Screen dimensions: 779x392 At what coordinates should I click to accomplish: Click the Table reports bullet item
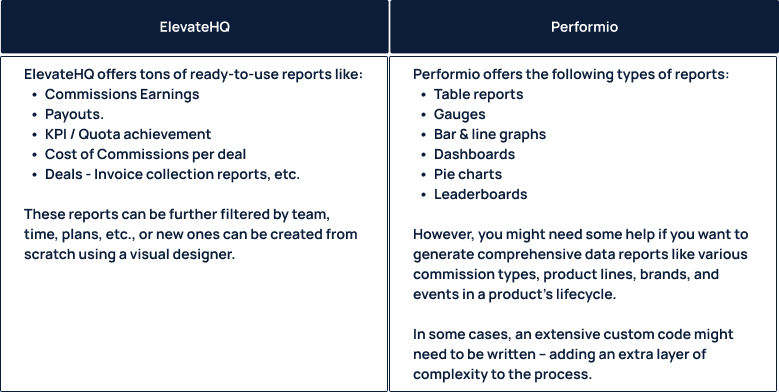[478, 94]
